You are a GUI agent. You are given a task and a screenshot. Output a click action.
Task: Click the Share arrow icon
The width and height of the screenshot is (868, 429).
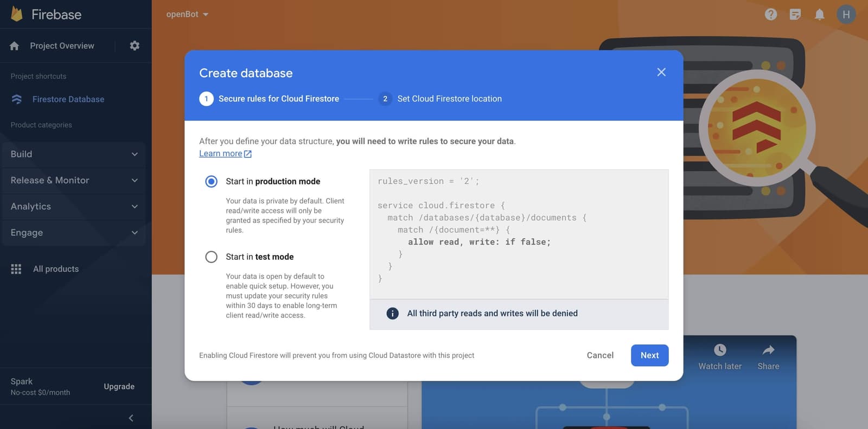click(x=768, y=350)
